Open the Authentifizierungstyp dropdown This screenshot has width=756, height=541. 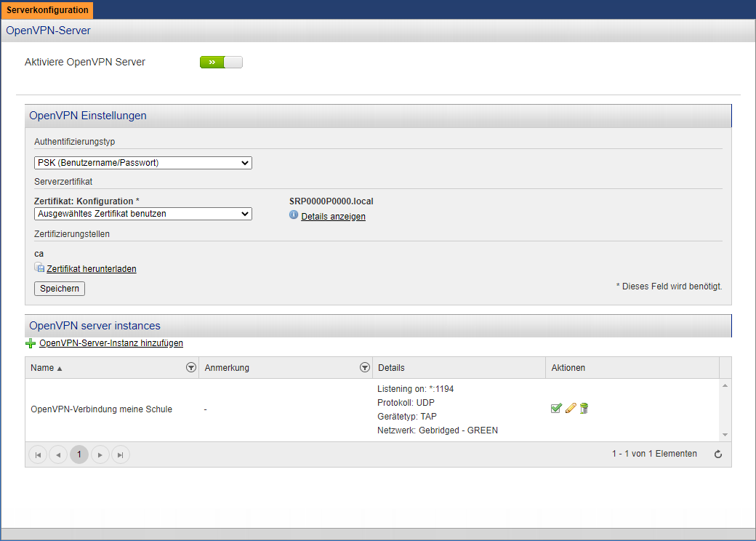(143, 163)
